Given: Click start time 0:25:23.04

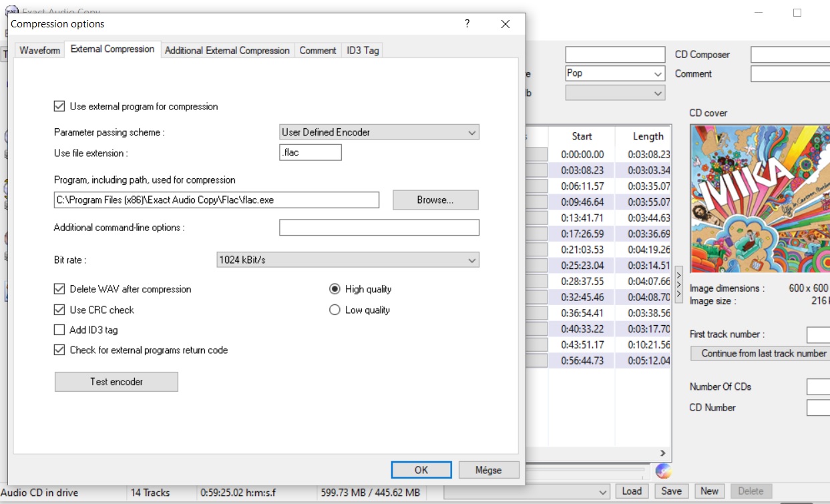Looking at the screenshot, I should [x=582, y=266].
